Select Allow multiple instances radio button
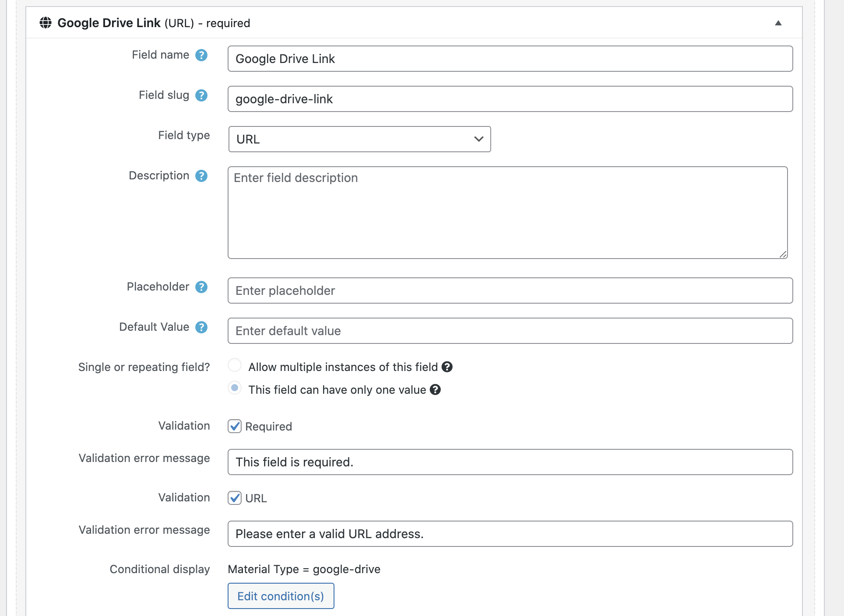 (x=235, y=365)
